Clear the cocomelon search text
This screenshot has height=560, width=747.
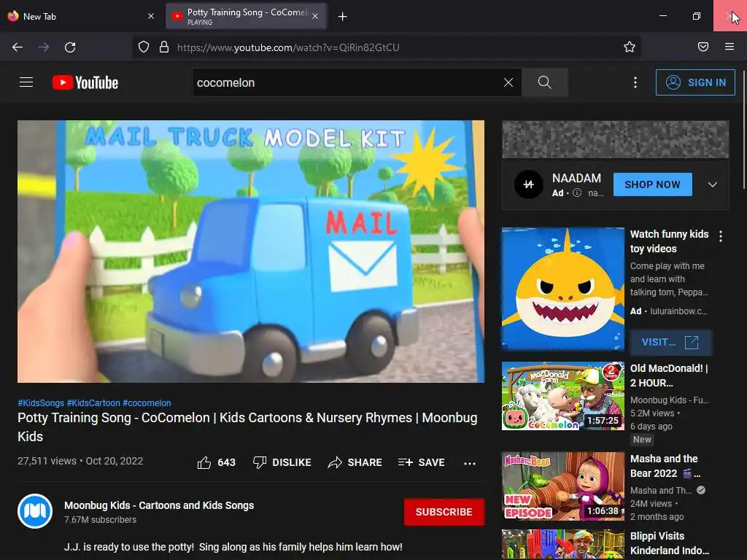(508, 82)
